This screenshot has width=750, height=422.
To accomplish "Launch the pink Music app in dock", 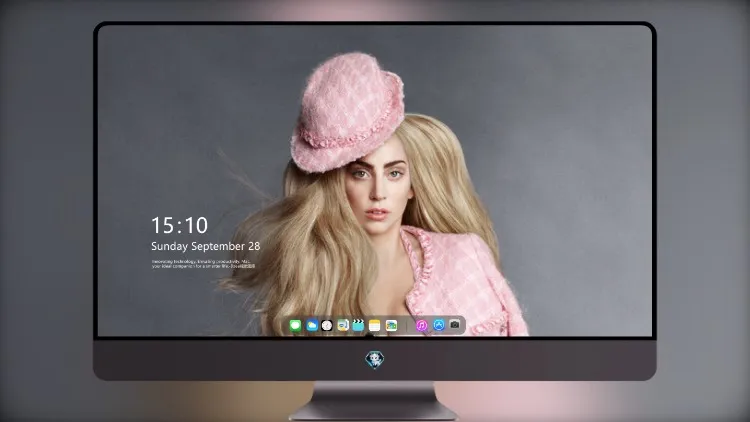I will pos(421,326).
